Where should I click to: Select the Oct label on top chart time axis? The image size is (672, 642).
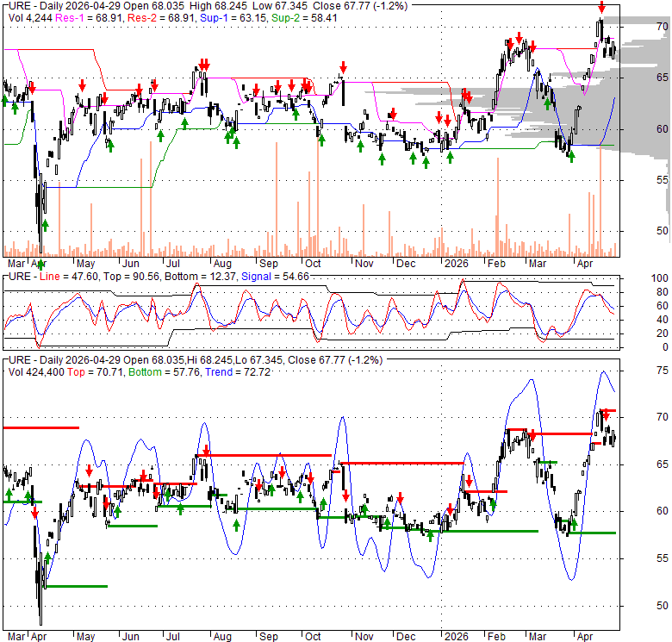pos(313,264)
